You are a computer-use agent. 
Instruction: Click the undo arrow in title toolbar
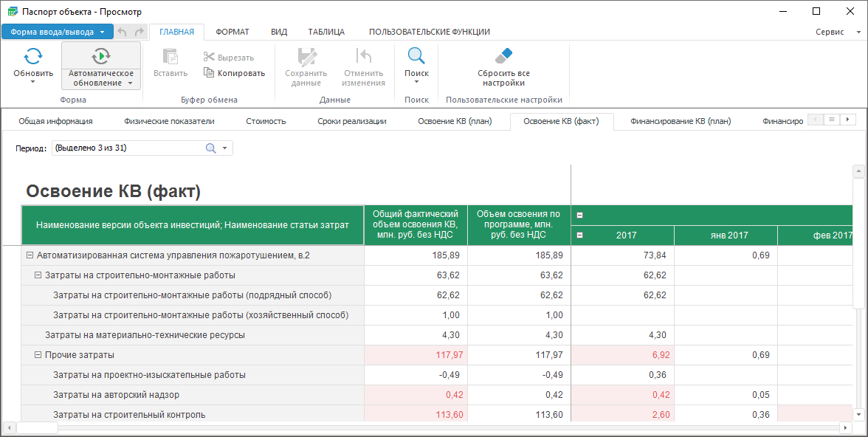click(x=123, y=32)
